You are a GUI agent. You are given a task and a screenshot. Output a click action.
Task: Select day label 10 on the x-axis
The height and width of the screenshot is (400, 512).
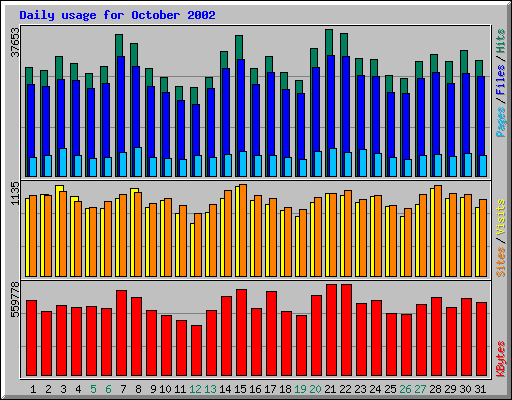pyautogui.click(x=165, y=389)
